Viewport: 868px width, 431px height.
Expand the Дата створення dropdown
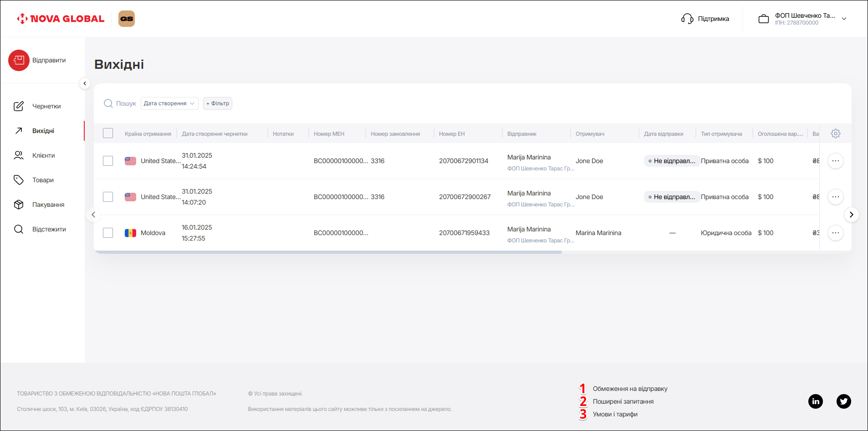(x=169, y=103)
